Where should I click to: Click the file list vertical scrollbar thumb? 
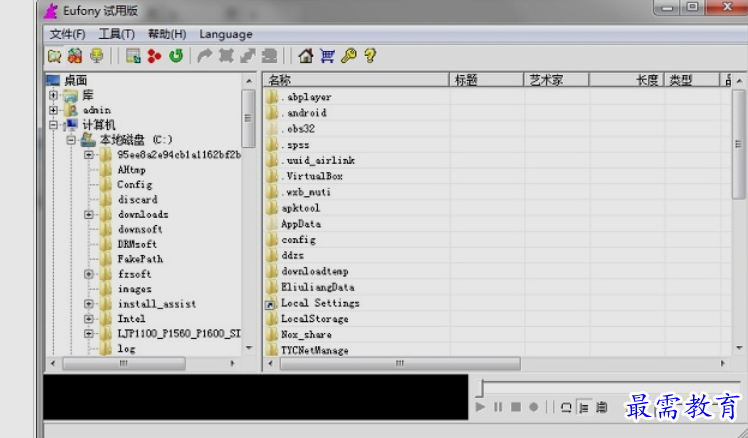(x=738, y=144)
